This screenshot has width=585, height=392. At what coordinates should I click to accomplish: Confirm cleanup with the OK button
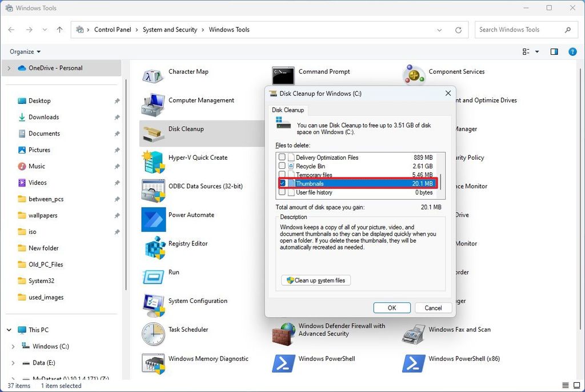click(x=392, y=308)
